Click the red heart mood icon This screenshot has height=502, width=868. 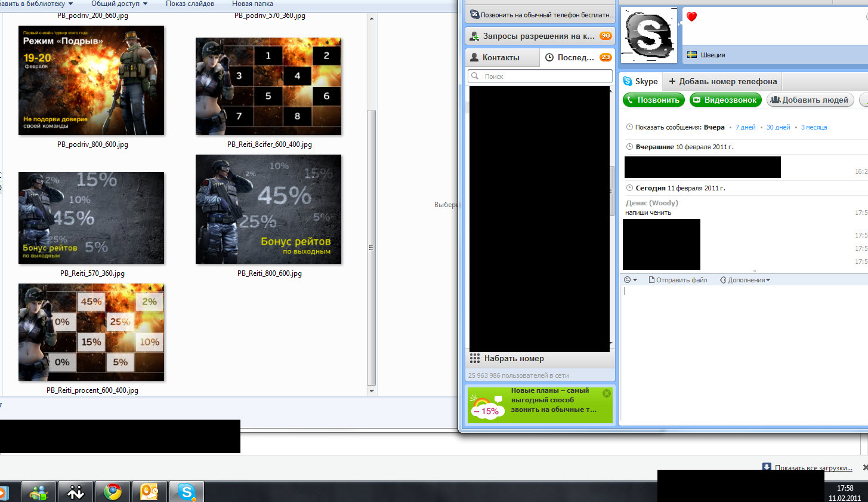pyautogui.click(x=691, y=17)
